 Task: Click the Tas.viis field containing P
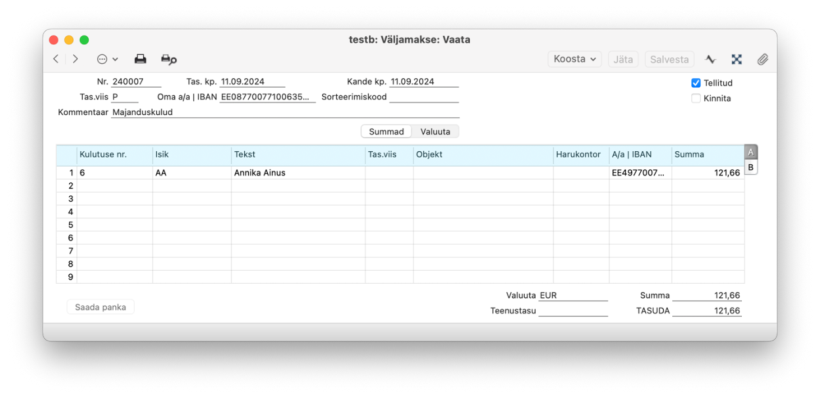(x=124, y=97)
